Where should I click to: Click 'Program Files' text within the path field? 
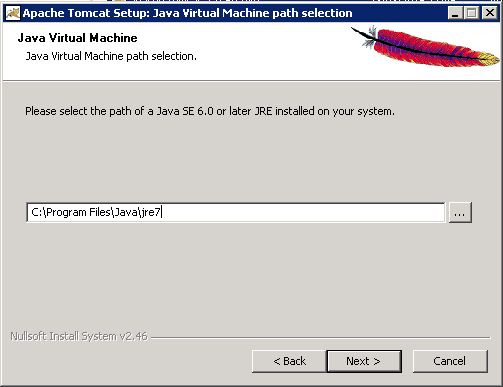point(78,212)
